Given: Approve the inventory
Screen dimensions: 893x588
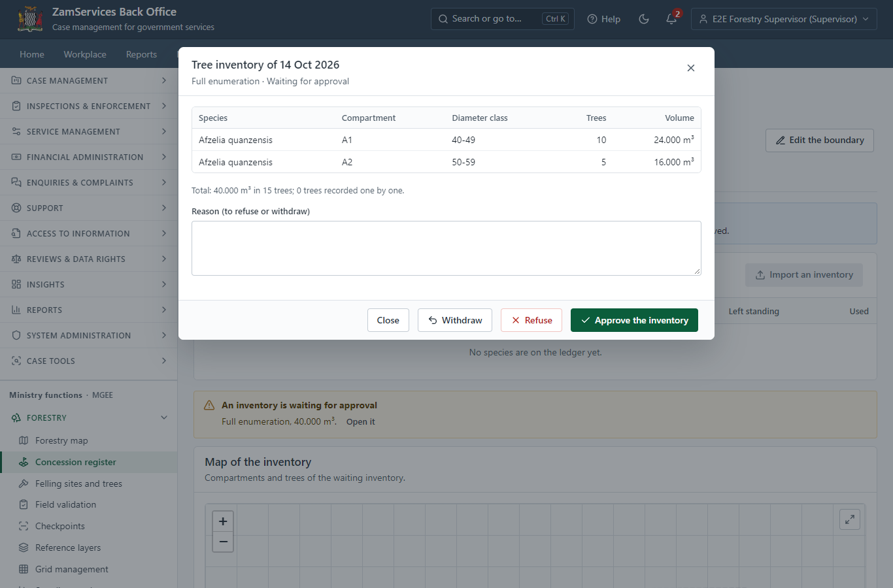Looking at the screenshot, I should (x=634, y=320).
